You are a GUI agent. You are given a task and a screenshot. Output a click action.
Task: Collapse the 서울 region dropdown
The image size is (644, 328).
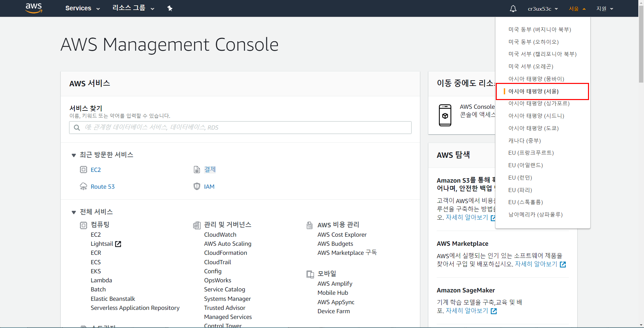pos(577,9)
